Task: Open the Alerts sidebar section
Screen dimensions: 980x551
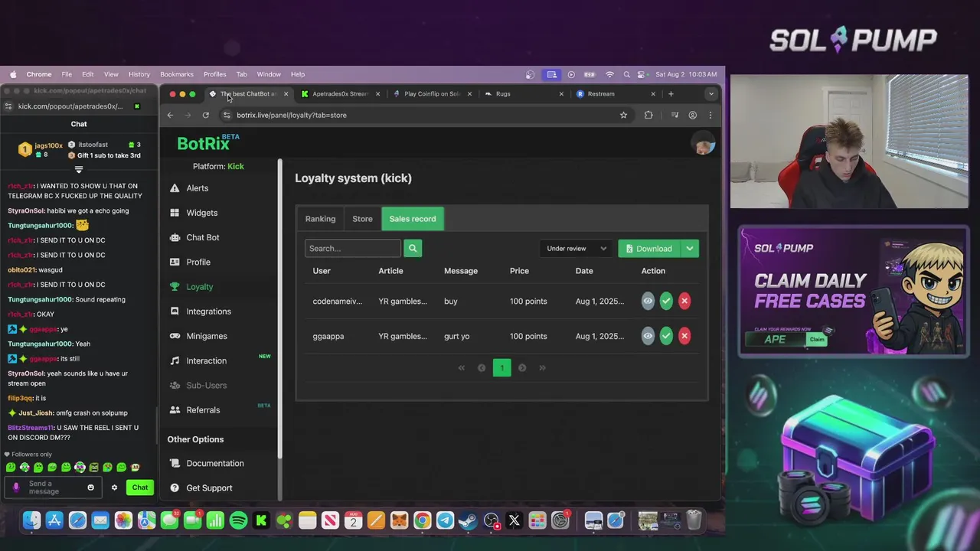Action: pos(189,188)
